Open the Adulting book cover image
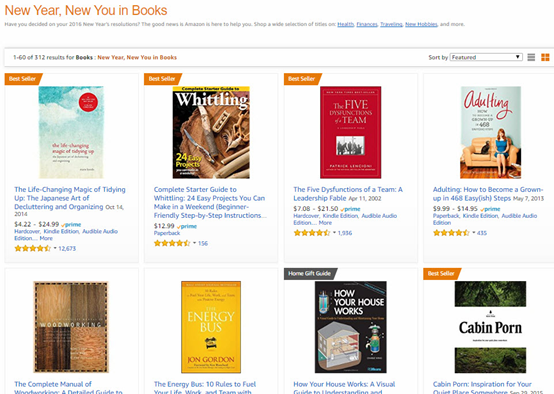 coord(490,133)
